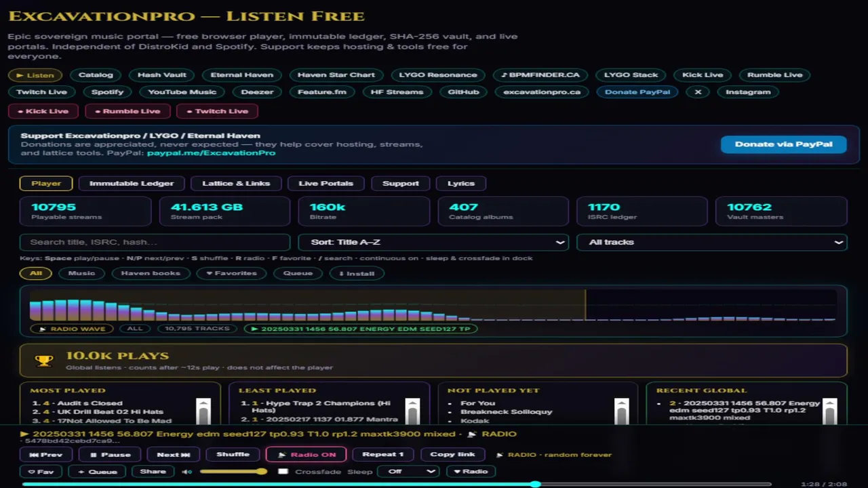Image resolution: width=868 pixels, height=488 pixels.
Task: Click the Most Played list scrollbar
Action: [203, 411]
